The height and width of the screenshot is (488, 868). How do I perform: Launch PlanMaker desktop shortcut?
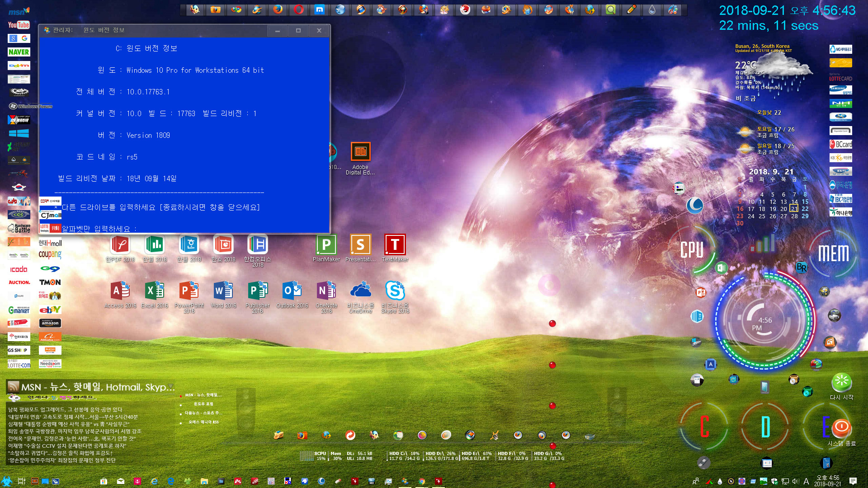(x=326, y=249)
